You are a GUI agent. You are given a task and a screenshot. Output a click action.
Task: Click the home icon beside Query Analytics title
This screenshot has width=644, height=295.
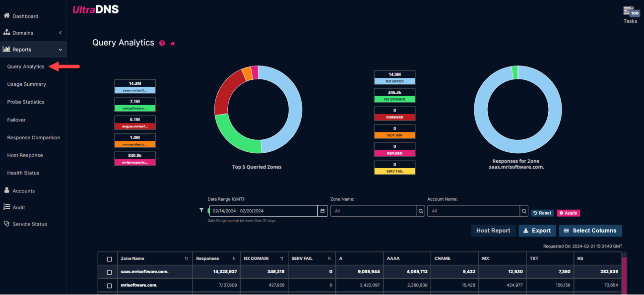click(173, 44)
